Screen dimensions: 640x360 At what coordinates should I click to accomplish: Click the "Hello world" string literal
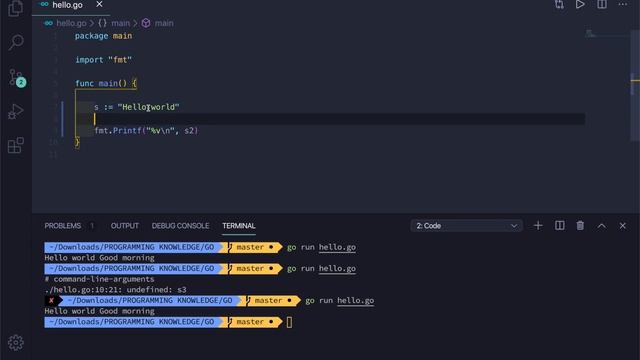(x=149, y=107)
